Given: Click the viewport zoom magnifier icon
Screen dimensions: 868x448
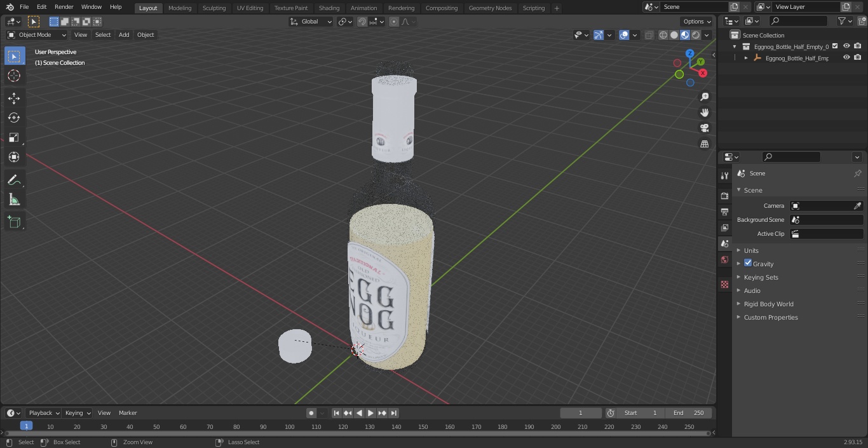Looking at the screenshot, I should click(704, 97).
